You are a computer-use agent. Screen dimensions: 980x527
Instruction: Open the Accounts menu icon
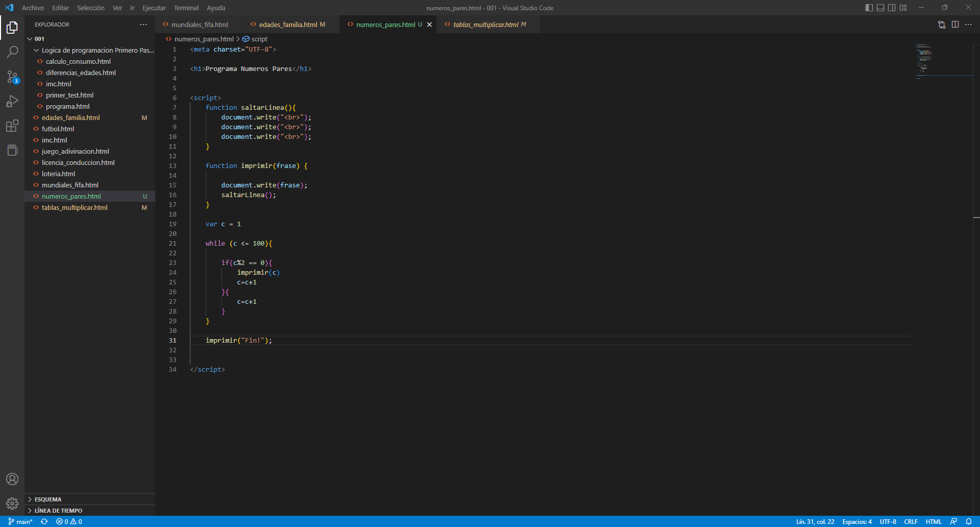(x=12, y=479)
